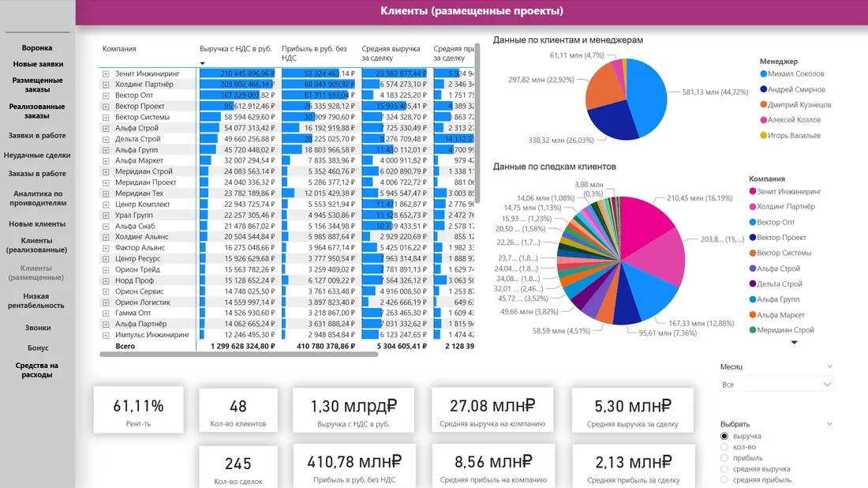Expand the Импульс Инжиниринг row
Viewport: 868px width, 488px height.
tap(106, 335)
